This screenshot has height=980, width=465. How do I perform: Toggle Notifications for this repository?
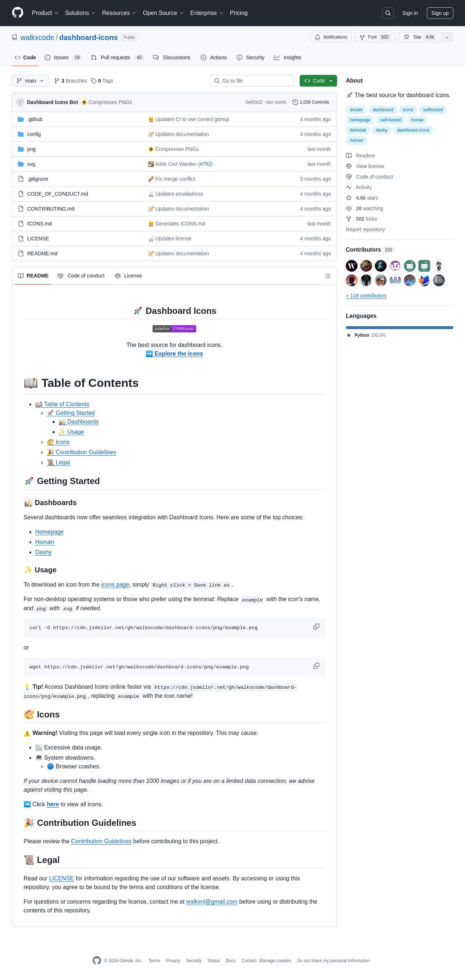(331, 37)
